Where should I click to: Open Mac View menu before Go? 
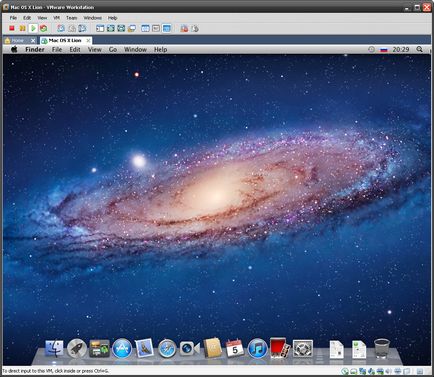[x=94, y=49]
